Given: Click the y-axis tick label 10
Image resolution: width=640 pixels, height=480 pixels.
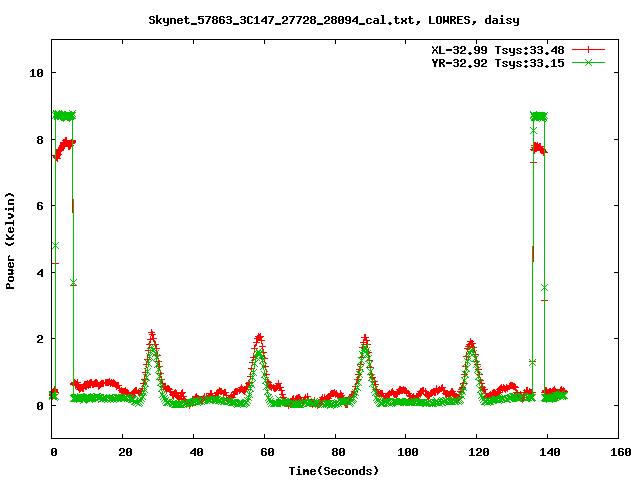Looking at the screenshot, I should 36,73.
